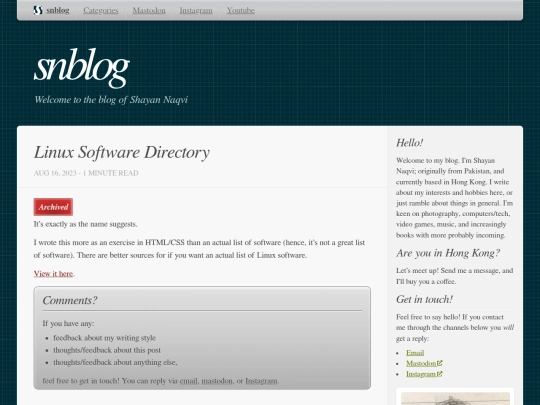Click external-link icon beside sidebar Mastodon
540x405 pixels.
coord(439,363)
